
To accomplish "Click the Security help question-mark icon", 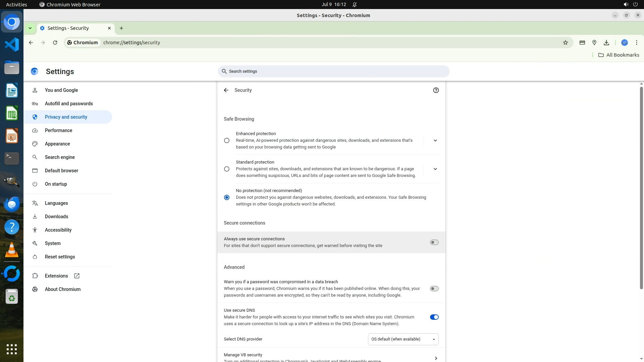I will pyautogui.click(x=436, y=90).
